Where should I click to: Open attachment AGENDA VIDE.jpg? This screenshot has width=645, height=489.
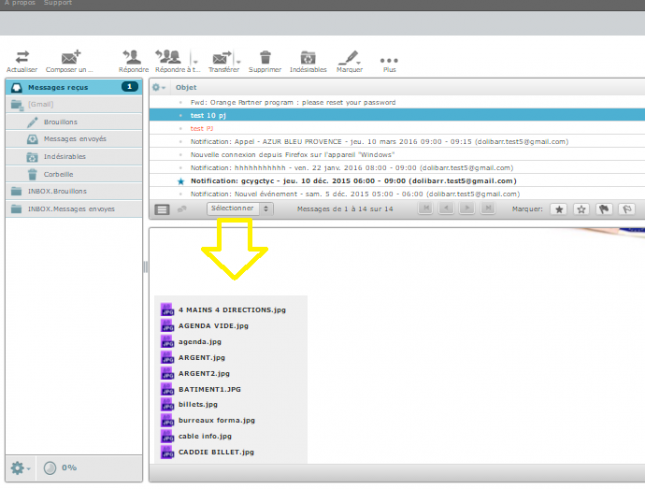[x=213, y=326]
